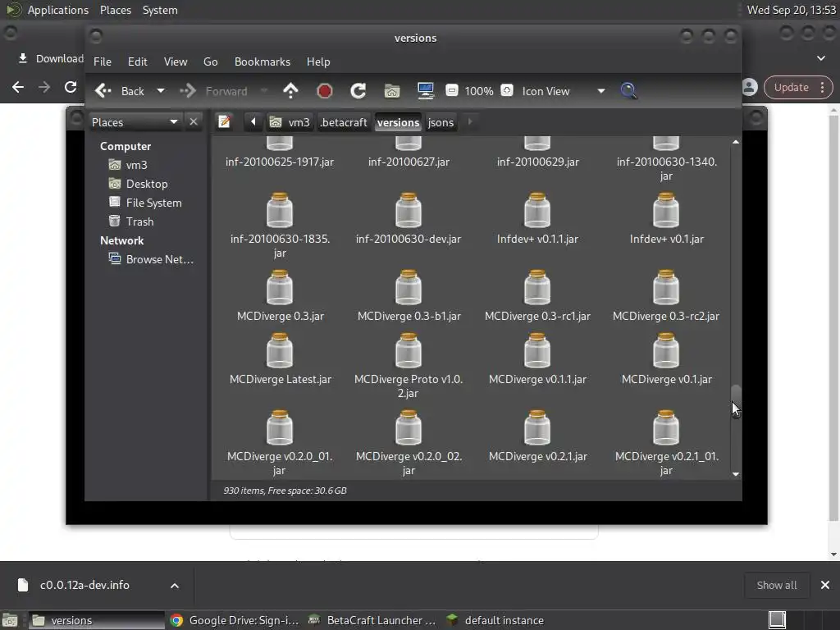Open Trash in the sidebar
This screenshot has width=840, height=630.
point(131,221)
